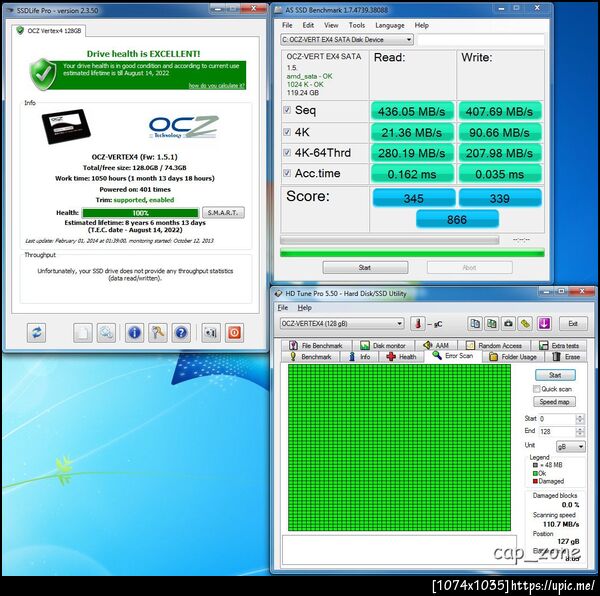600x596 pixels.
Task: Click the green shield health icon in SSDLife
Action: tap(43, 74)
